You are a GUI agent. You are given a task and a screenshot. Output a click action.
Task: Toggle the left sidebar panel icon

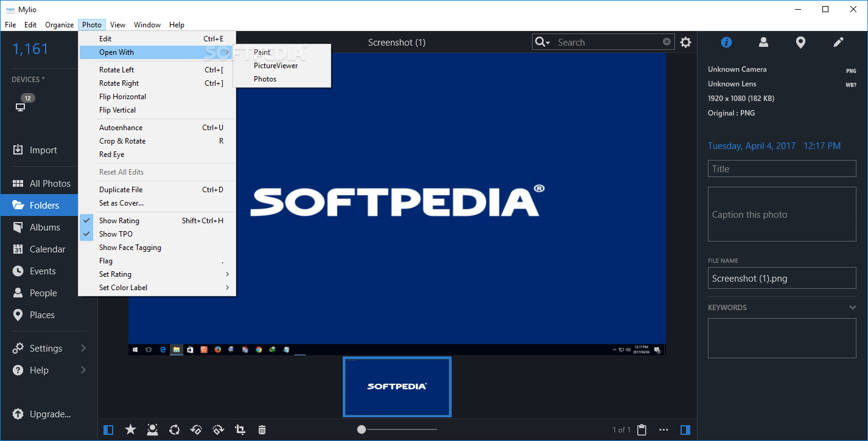click(x=108, y=430)
